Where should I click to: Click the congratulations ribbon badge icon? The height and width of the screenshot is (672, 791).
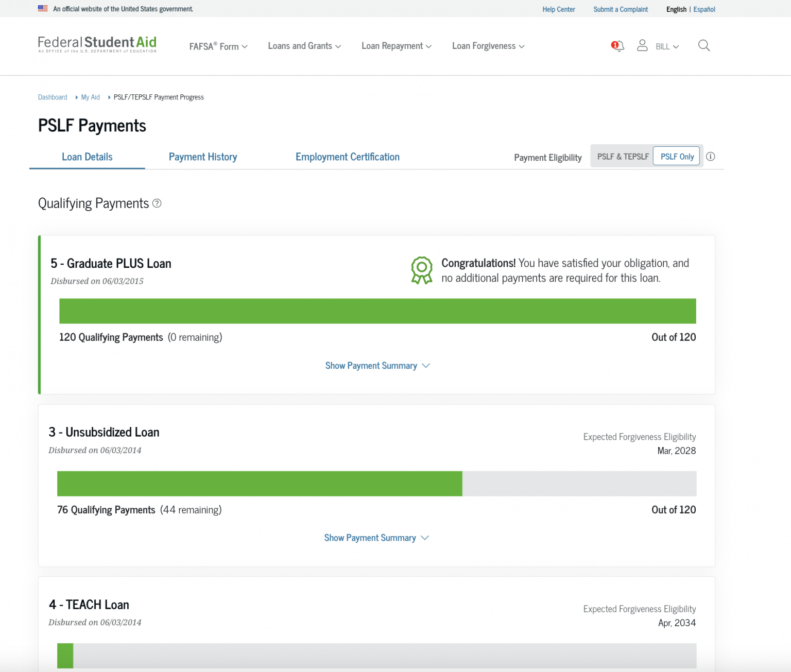click(x=422, y=270)
